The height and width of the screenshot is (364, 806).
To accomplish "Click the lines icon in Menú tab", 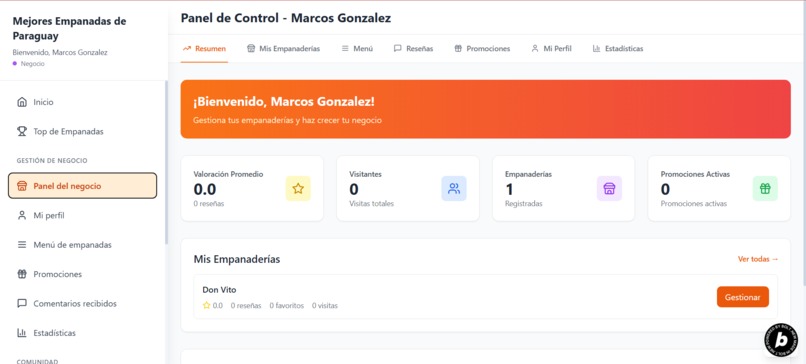I will coord(345,49).
